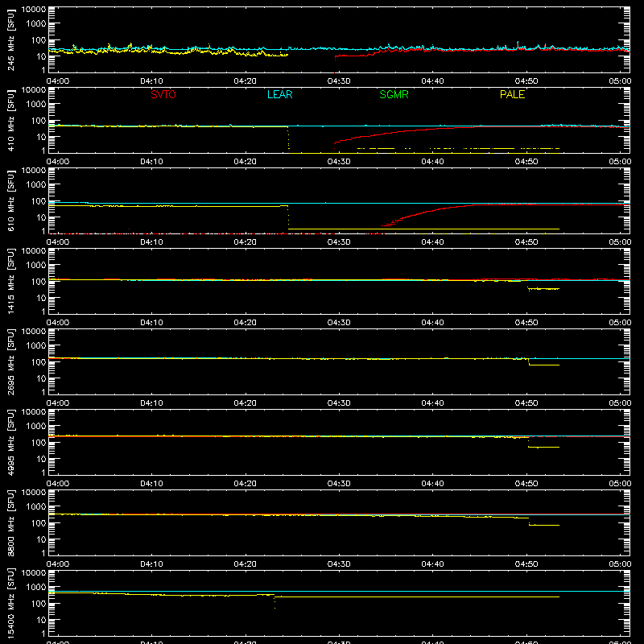The image size is (644, 644).
Task: Click 04:30 time label under 1415 MHz plot
Action: click(339, 323)
